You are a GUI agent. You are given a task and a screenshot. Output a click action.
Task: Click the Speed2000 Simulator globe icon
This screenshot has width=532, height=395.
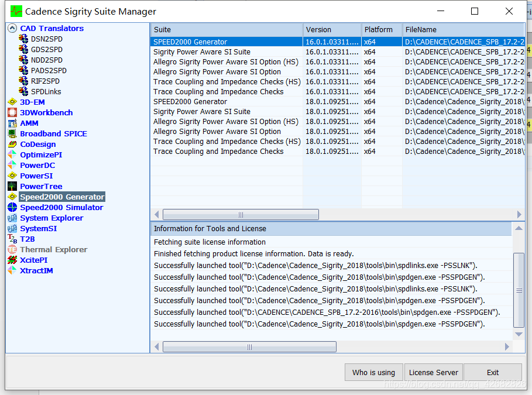click(x=12, y=207)
